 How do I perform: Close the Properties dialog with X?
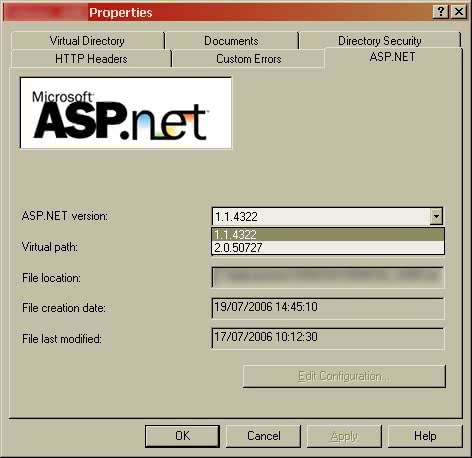[x=459, y=12]
